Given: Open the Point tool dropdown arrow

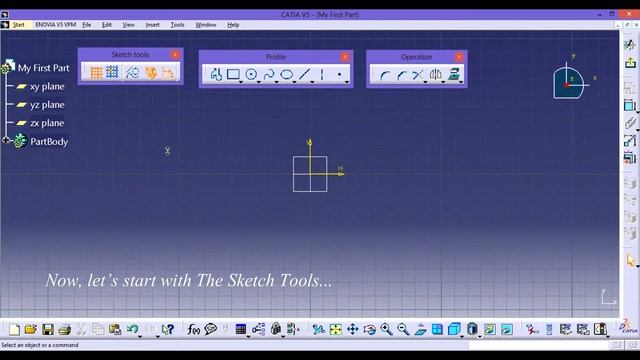Looking at the screenshot, I should [347, 82].
